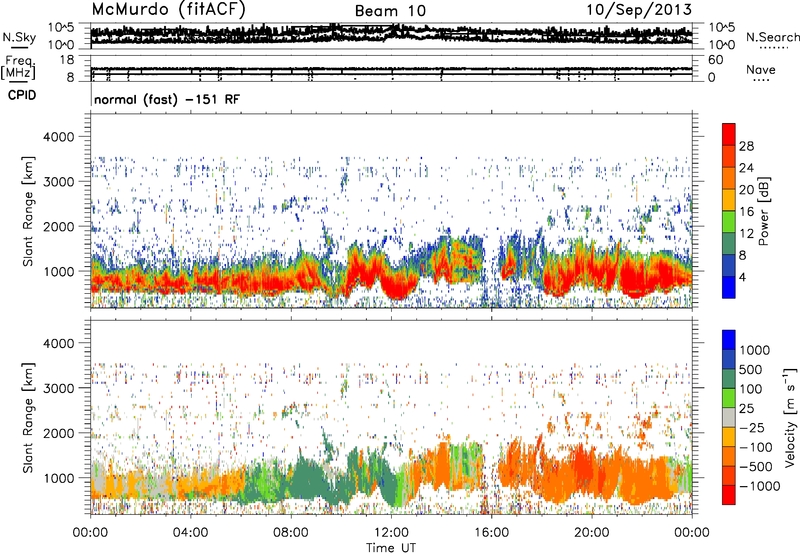800x554 pixels.
Task: Click the Slant Range label of power panel
Action: pos(28,211)
